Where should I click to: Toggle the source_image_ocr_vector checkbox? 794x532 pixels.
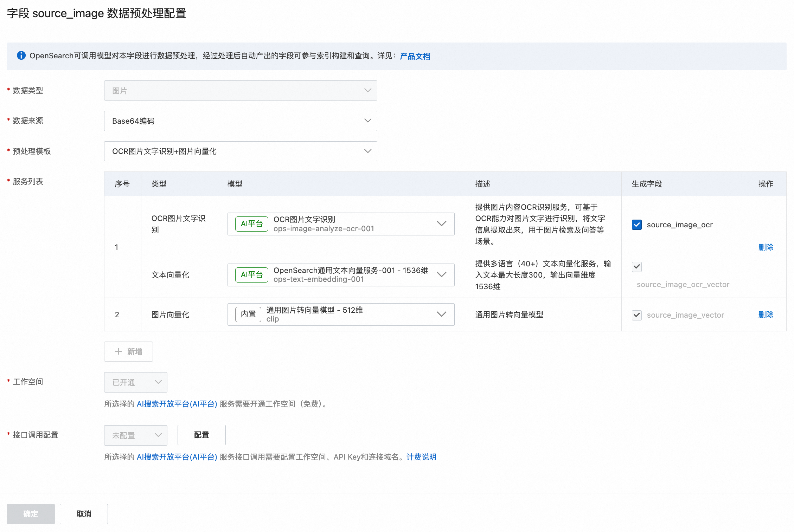tap(637, 267)
